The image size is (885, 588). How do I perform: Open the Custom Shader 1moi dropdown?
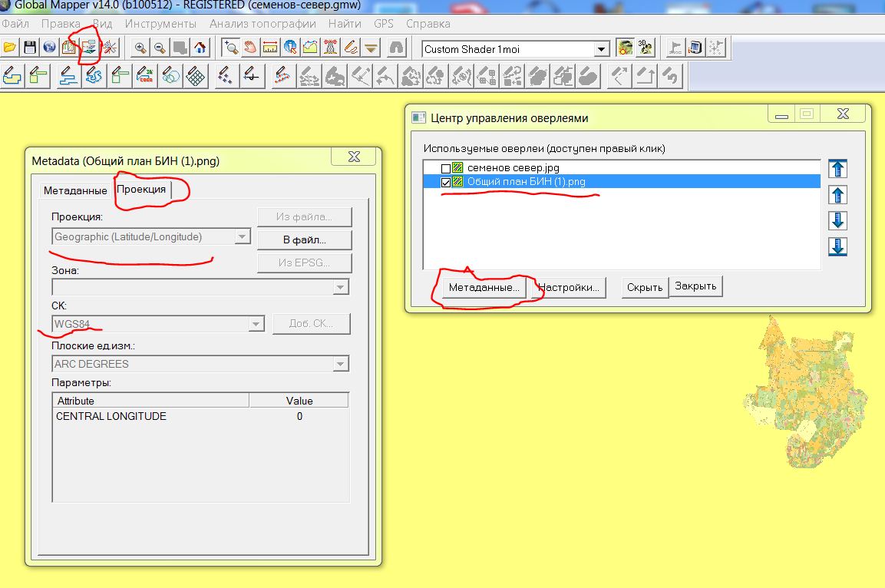point(602,49)
